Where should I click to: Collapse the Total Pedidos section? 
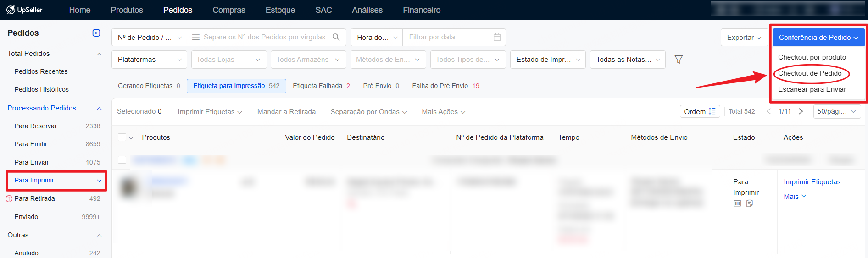(x=99, y=54)
